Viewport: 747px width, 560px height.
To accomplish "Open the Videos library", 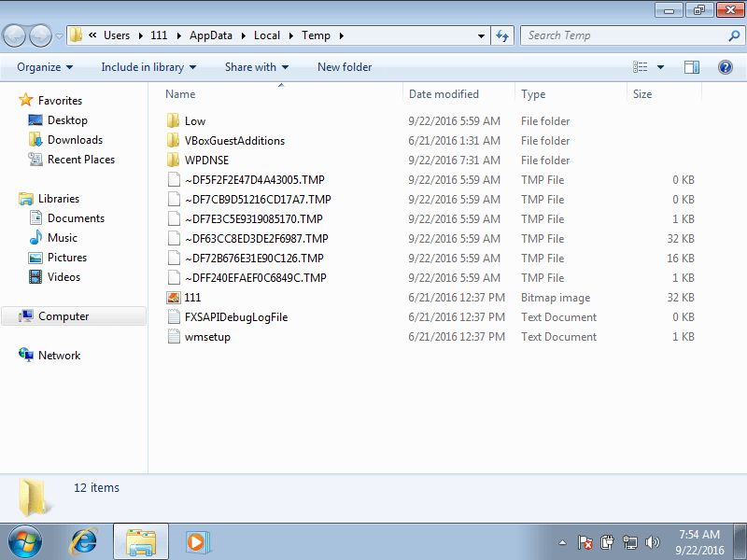I will pyautogui.click(x=63, y=276).
